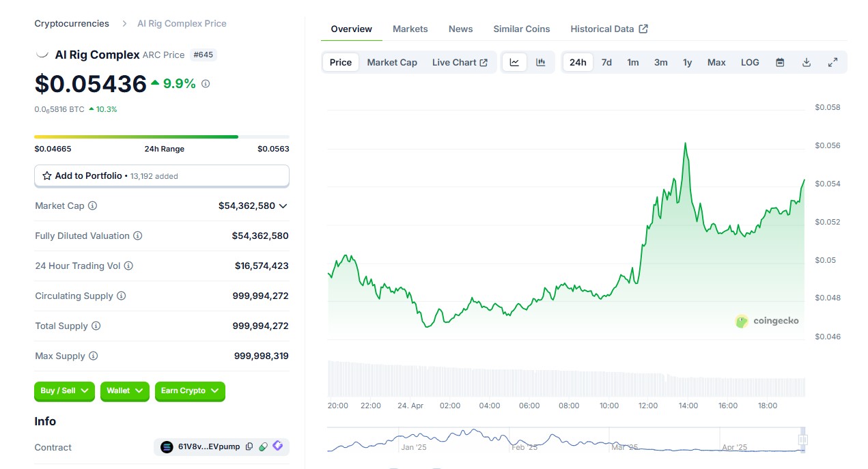The image size is (868, 469).
Task: Click the volume bars under the chart
Action: [x=567, y=379]
